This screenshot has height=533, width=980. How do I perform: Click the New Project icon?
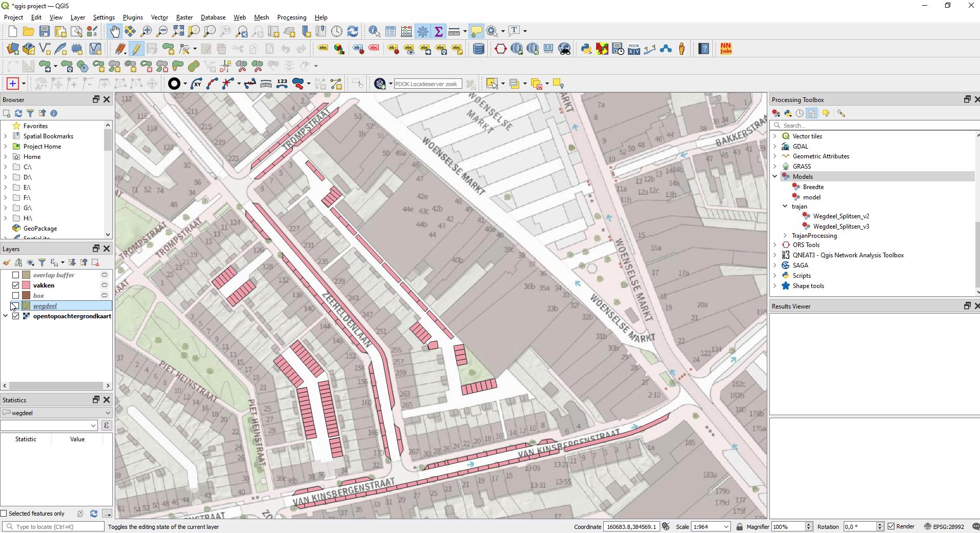click(x=12, y=32)
